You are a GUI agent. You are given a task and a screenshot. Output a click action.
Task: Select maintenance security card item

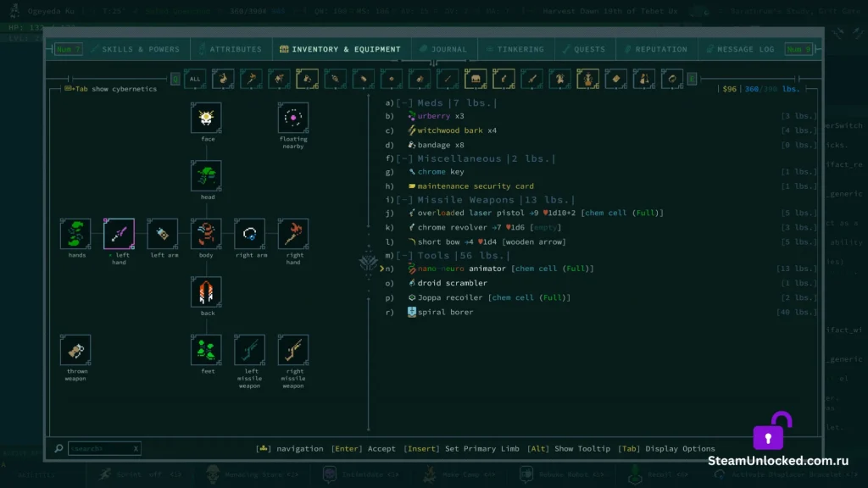point(601,186)
